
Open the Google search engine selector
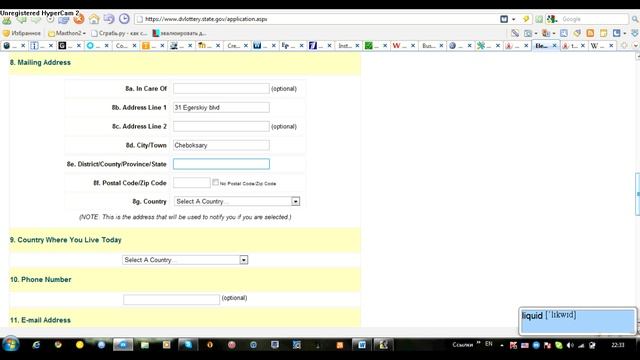click(553, 19)
